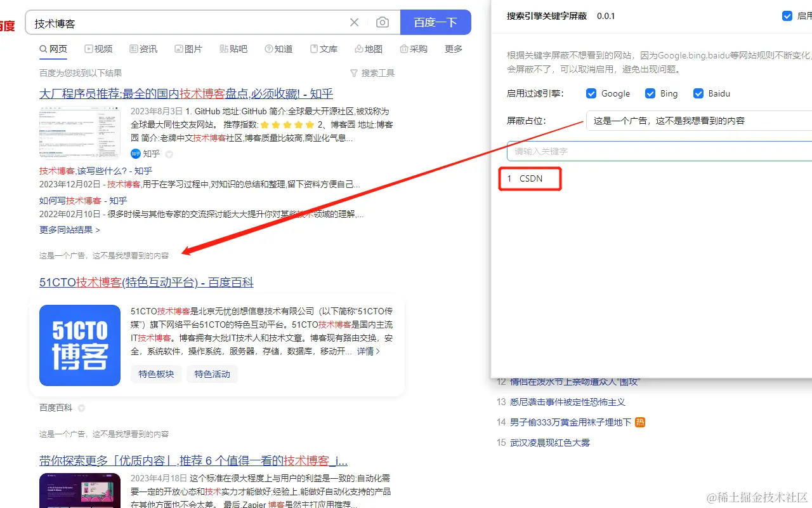Viewport: 812px width, 508px height.
Task: Go to the 图片 tab
Action: (x=188, y=49)
